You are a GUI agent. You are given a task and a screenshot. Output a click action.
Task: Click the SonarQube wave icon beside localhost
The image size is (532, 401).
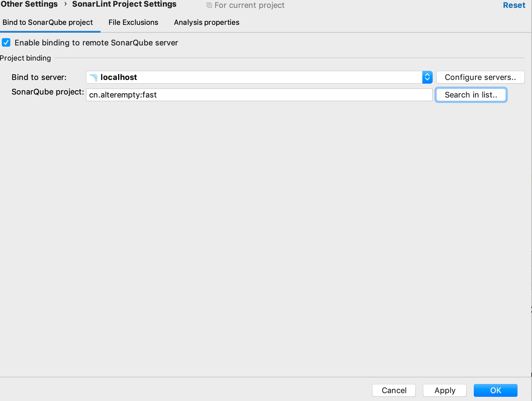tap(94, 78)
